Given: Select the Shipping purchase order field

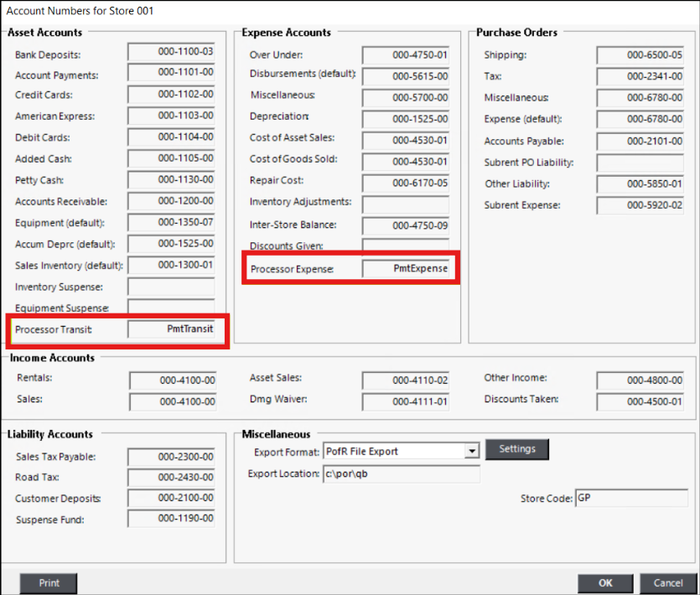Looking at the screenshot, I should (640, 55).
